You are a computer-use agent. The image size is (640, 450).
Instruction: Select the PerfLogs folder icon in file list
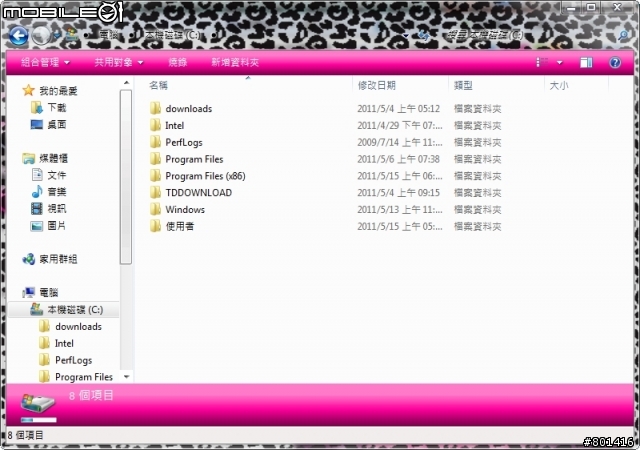pyautogui.click(x=155, y=142)
